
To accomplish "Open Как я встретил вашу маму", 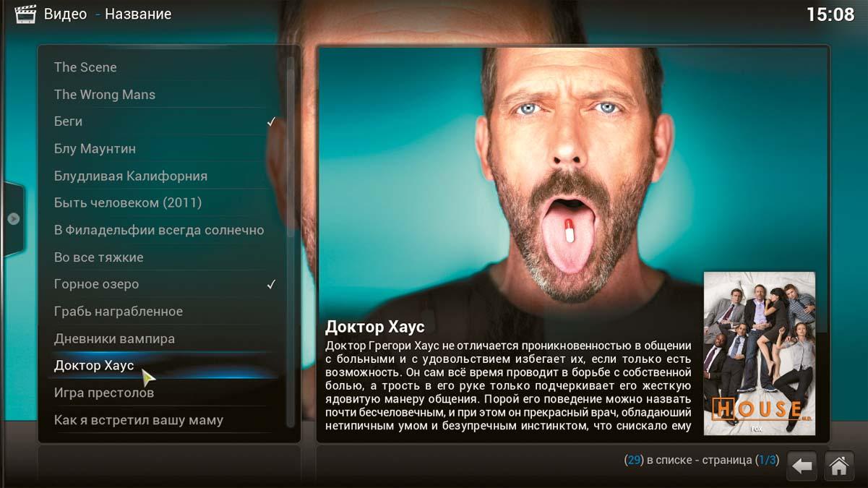I will coord(138,420).
